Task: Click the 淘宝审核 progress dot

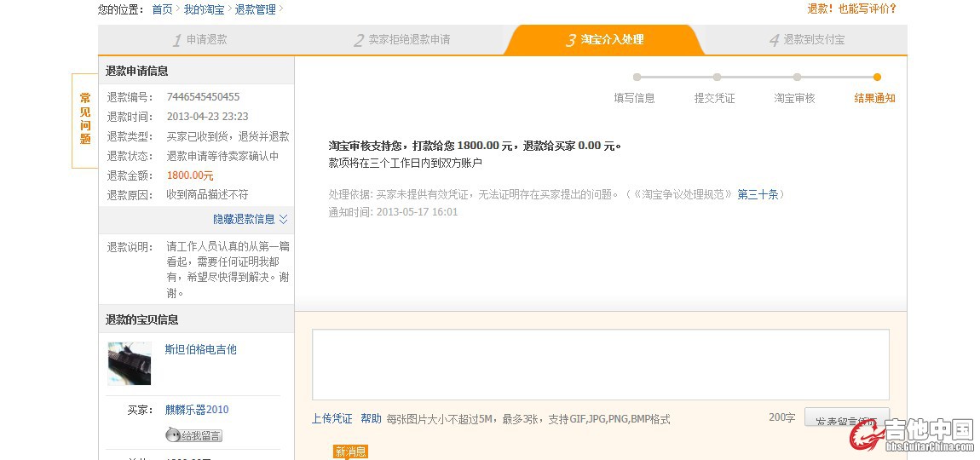Action: [x=797, y=78]
